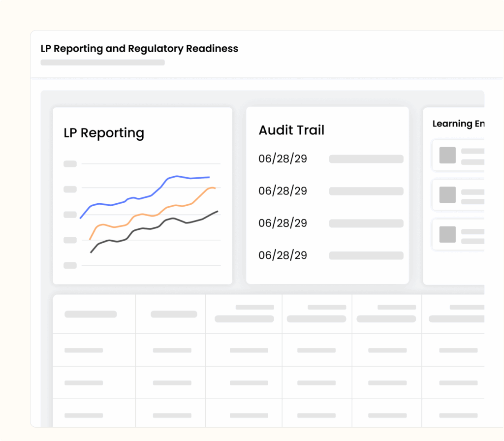This screenshot has height=441, width=504.
Task: Select the third 06/28/29 audit trail date
Action: click(x=283, y=223)
